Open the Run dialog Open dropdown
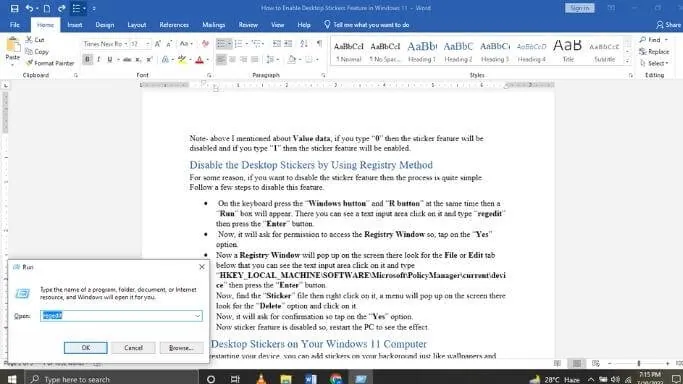This screenshot has width=683, height=384. [198, 316]
